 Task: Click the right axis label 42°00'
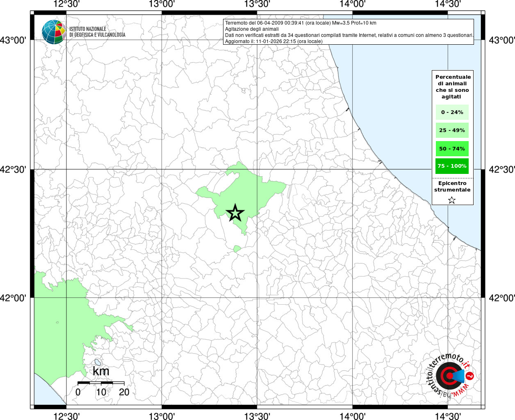502,298
